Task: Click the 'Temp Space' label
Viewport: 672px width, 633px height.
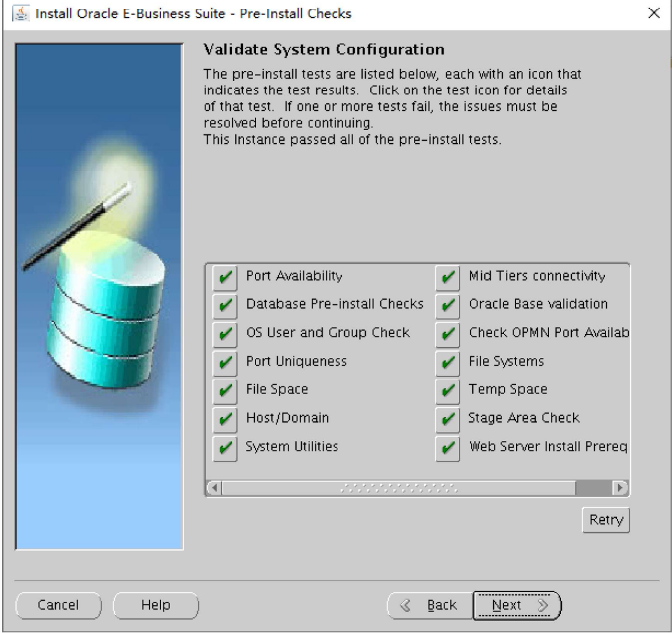Action: (508, 389)
